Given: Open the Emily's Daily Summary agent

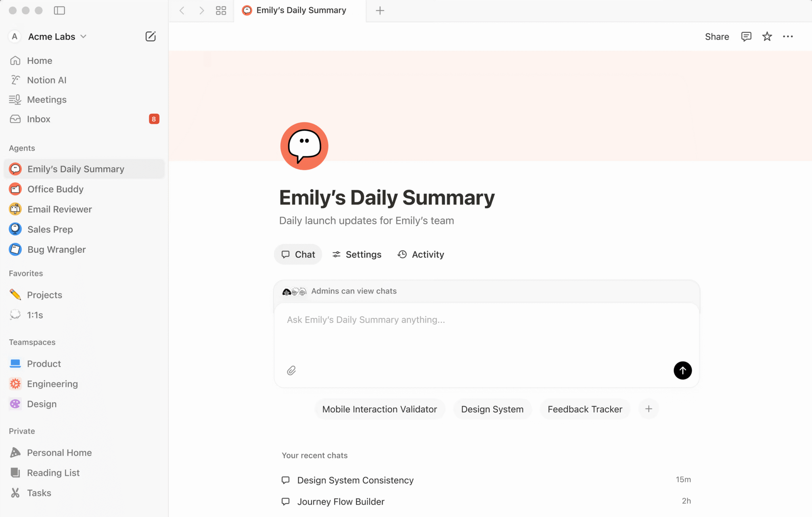Looking at the screenshot, I should 75,169.
